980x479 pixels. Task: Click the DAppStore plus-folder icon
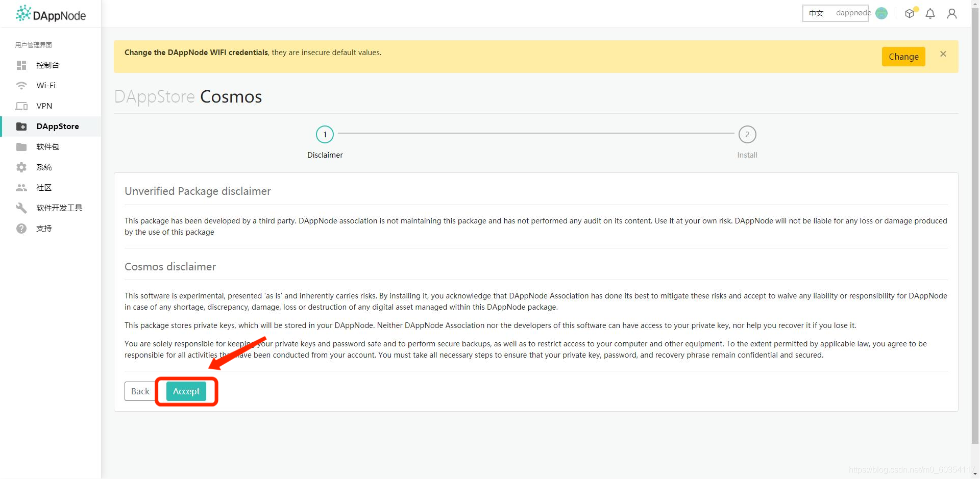coord(21,127)
